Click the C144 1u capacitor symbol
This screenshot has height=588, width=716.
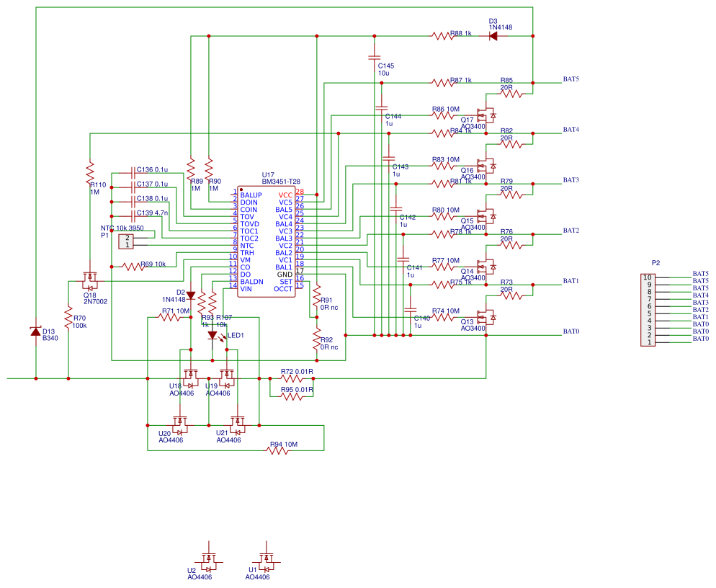click(x=382, y=108)
